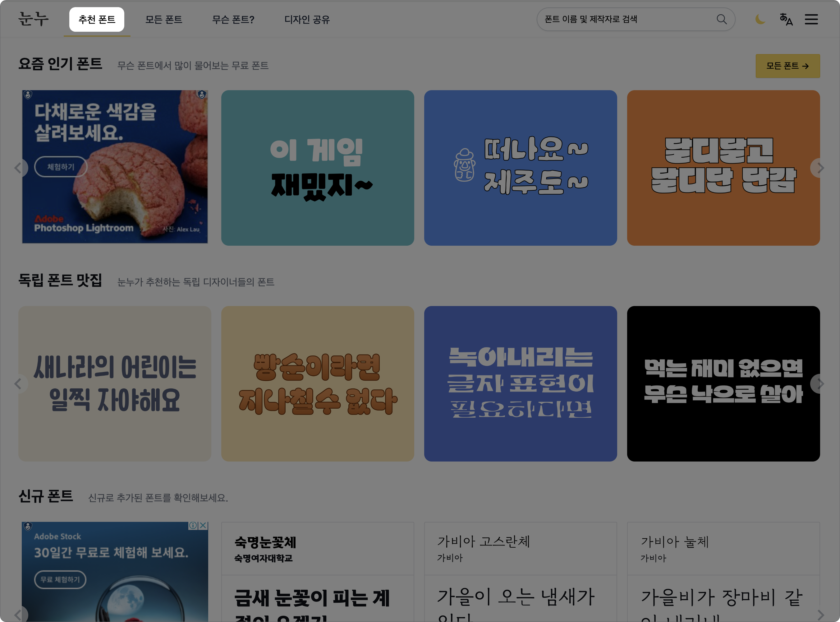The width and height of the screenshot is (840, 622).
Task: Click the Adobe Photoshop Lightroom ad banner
Action: [115, 167]
